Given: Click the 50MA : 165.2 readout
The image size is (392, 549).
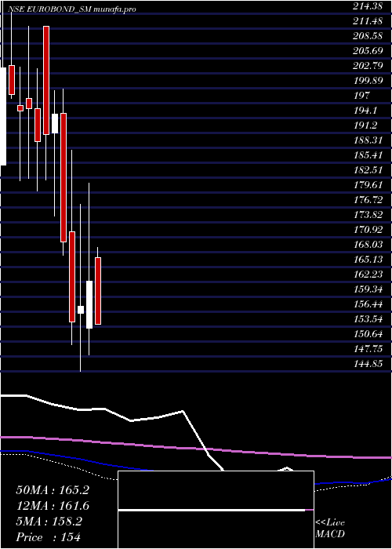Looking at the screenshot, I should 53,490.
